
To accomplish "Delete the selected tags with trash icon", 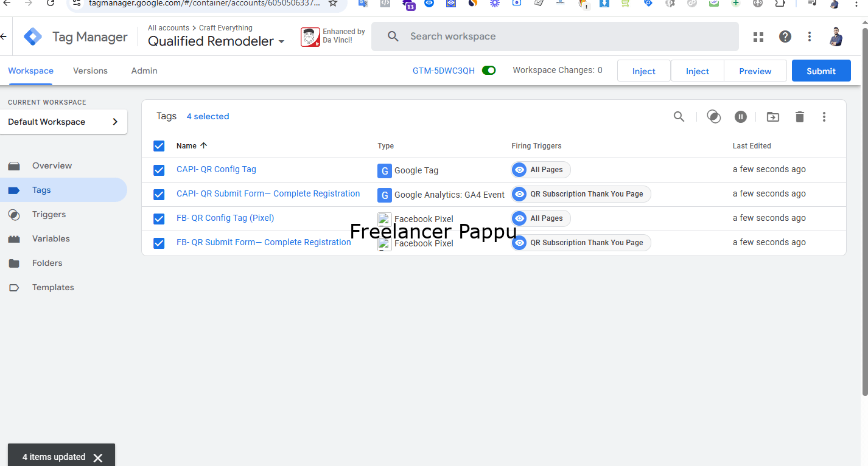I will [800, 117].
